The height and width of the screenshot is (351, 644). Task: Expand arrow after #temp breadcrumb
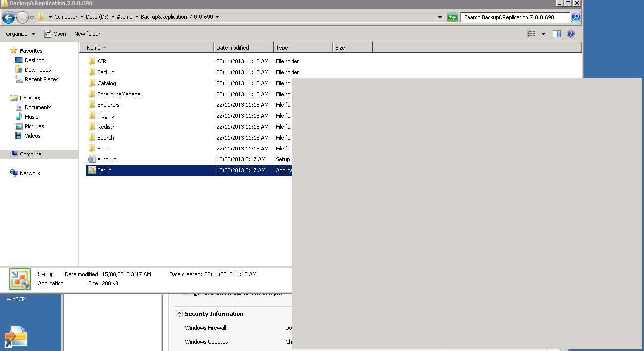(137, 17)
